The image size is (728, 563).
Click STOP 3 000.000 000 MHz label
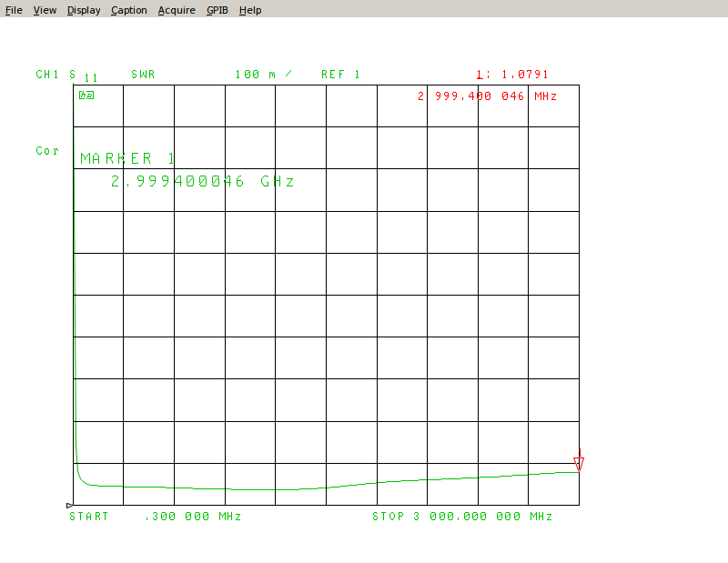click(x=462, y=517)
